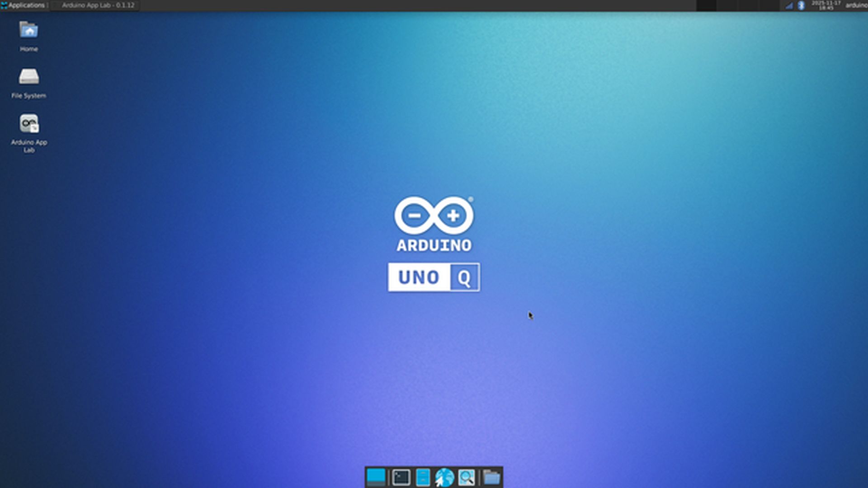
Task: Select the Home desktop icon
Action: pos(28,31)
